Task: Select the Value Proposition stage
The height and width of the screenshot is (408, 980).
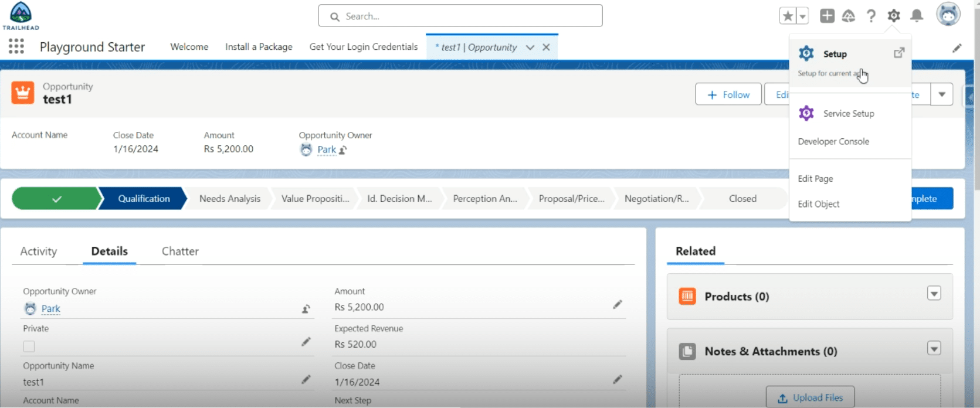Action: tap(315, 199)
